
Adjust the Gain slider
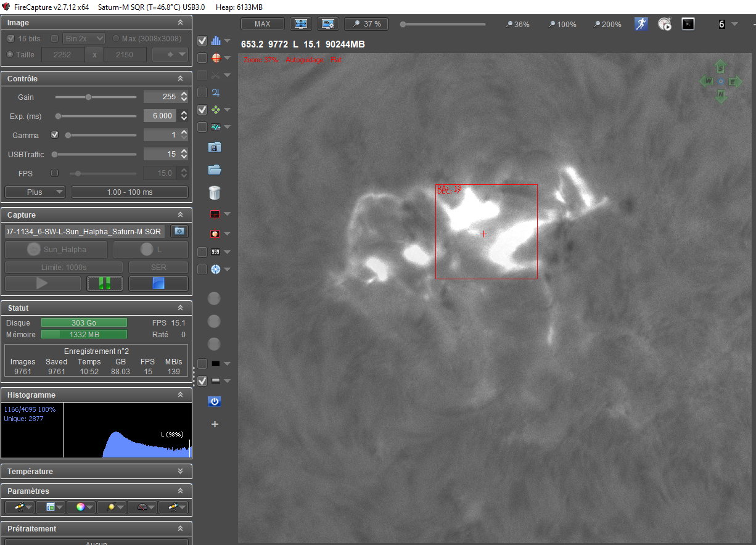(88, 97)
